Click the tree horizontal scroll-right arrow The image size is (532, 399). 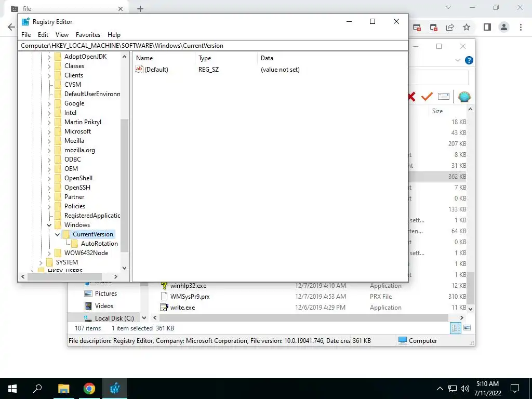click(116, 276)
